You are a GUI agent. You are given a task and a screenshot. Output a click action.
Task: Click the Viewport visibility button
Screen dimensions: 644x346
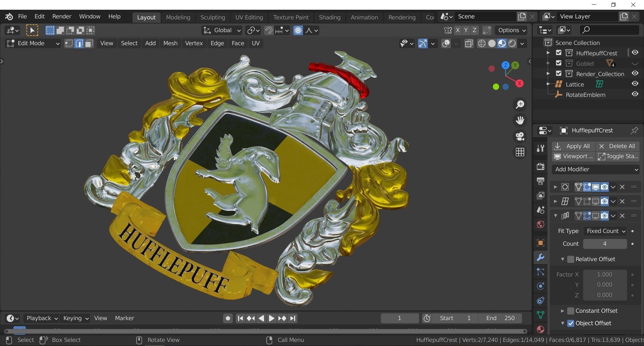pyautogui.click(x=574, y=156)
